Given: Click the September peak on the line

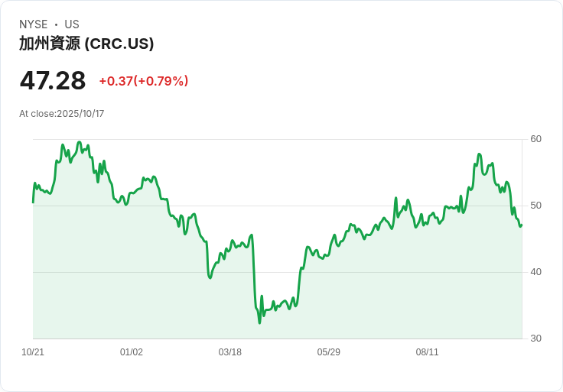Looking at the screenshot, I should [x=480, y=154].
